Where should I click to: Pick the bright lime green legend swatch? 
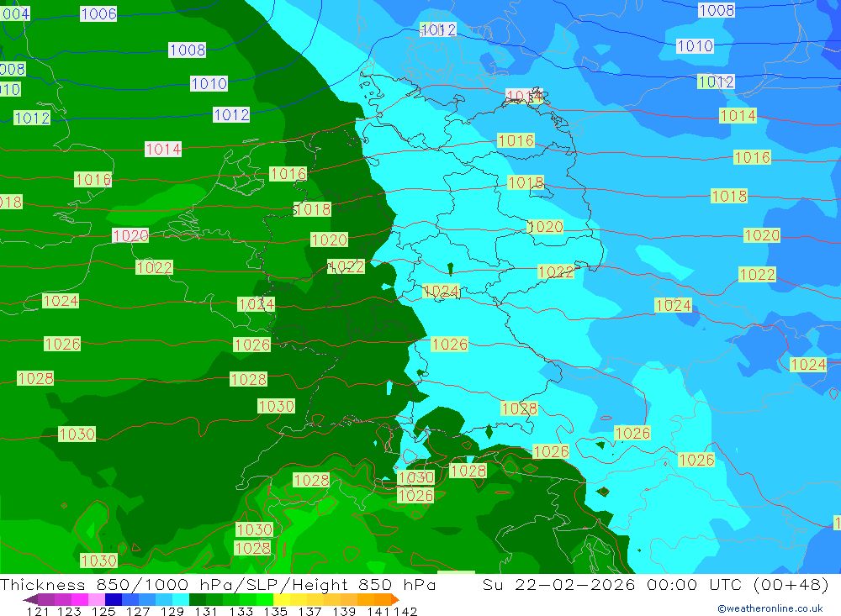pyautogui.click(x=265, y=599)
